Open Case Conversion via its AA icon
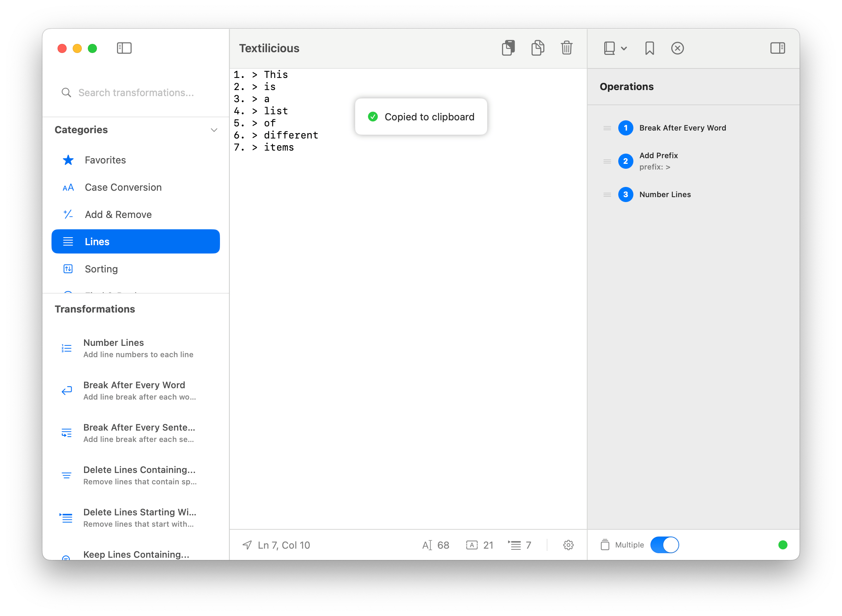842x616 pixels. click(69, 187)
